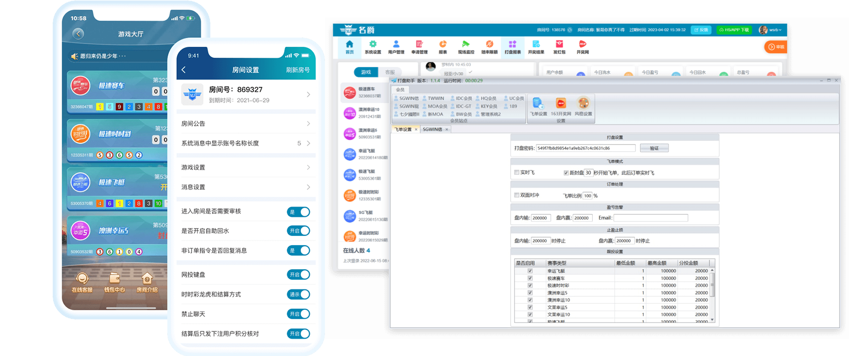Click the 用户管理 user icon

[x=396, y=45]
